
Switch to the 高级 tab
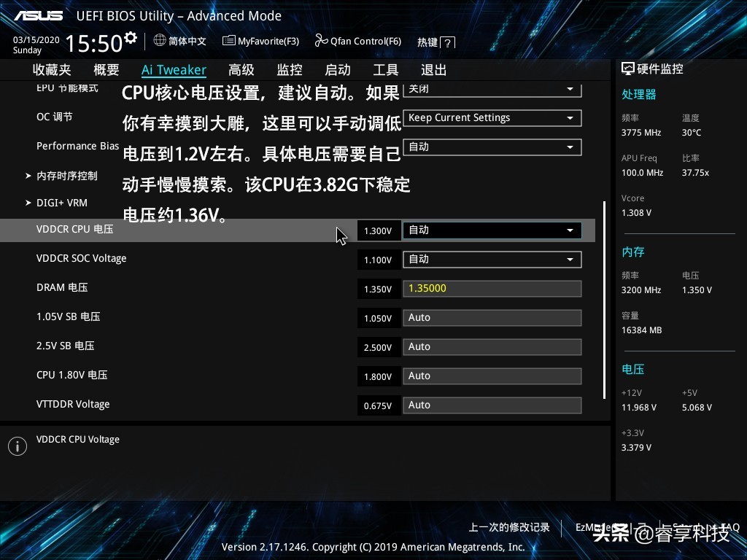coord(241,70)
